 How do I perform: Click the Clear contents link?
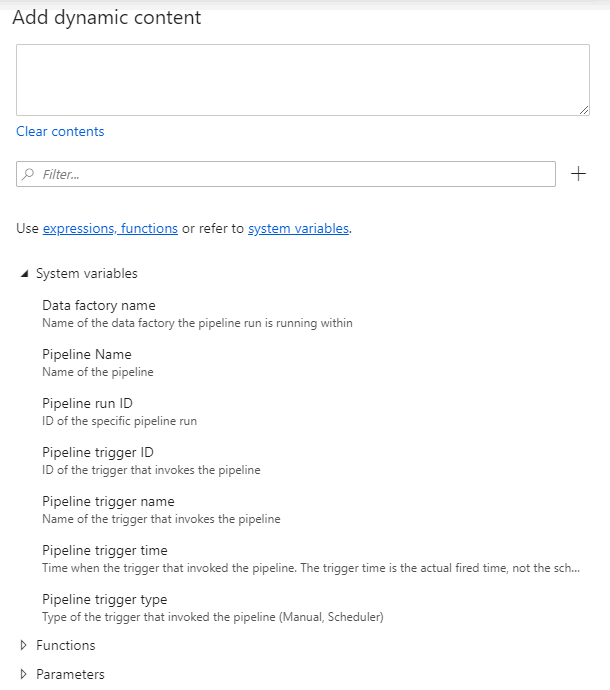coord(60,131)
